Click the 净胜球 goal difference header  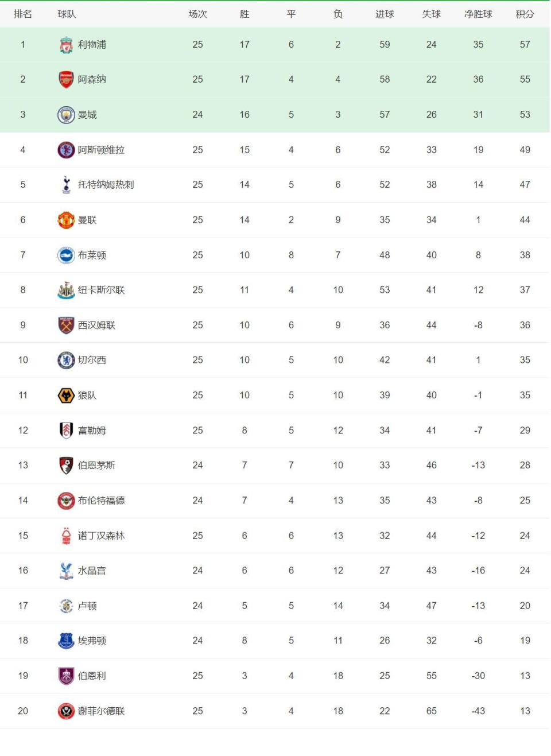pos(478,14)
